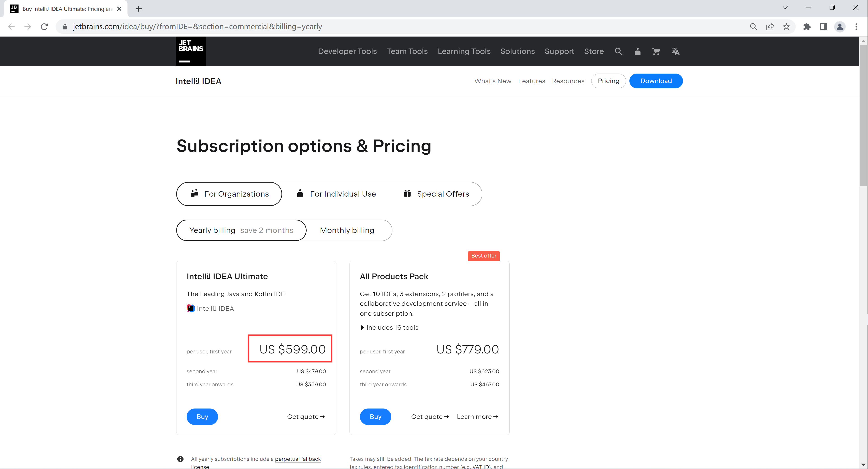Open Chrome zoom magnifier icon in address bar

click(x=753, y=27)
